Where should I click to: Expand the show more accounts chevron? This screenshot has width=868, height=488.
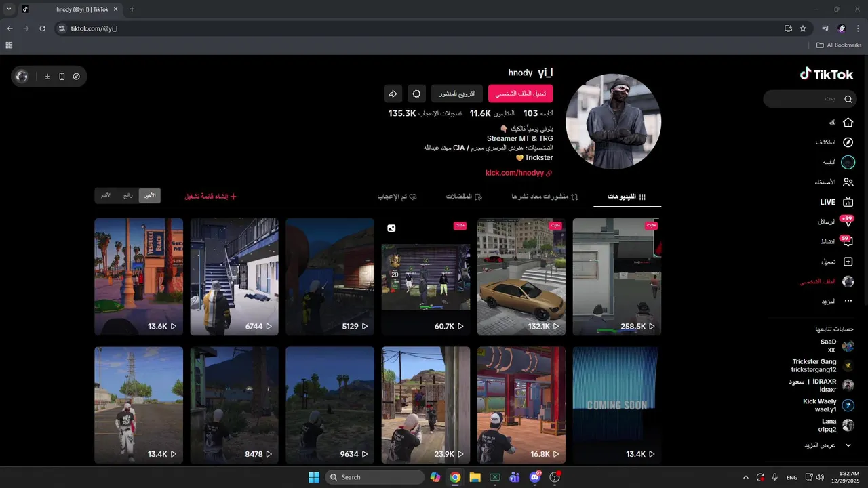(848, 445)
